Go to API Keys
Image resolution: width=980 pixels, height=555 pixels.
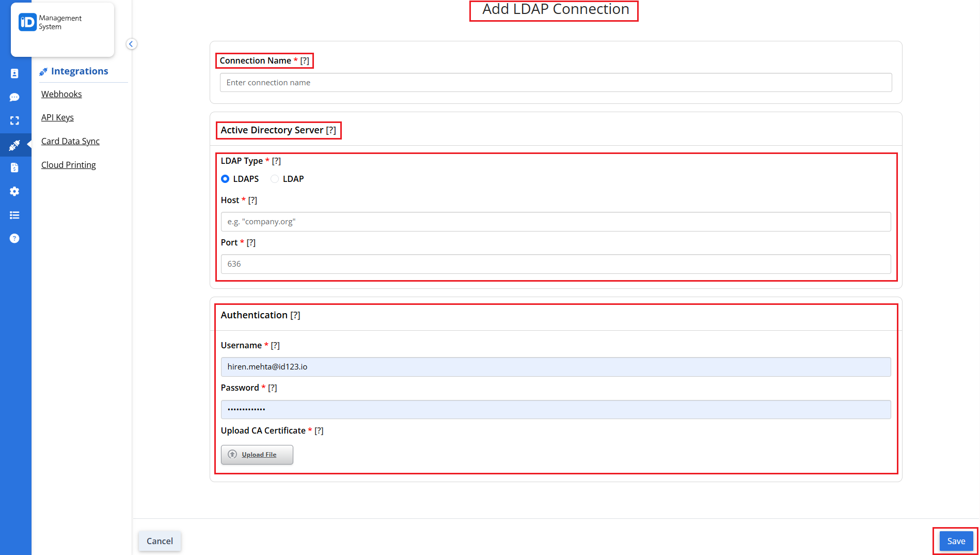57,117
